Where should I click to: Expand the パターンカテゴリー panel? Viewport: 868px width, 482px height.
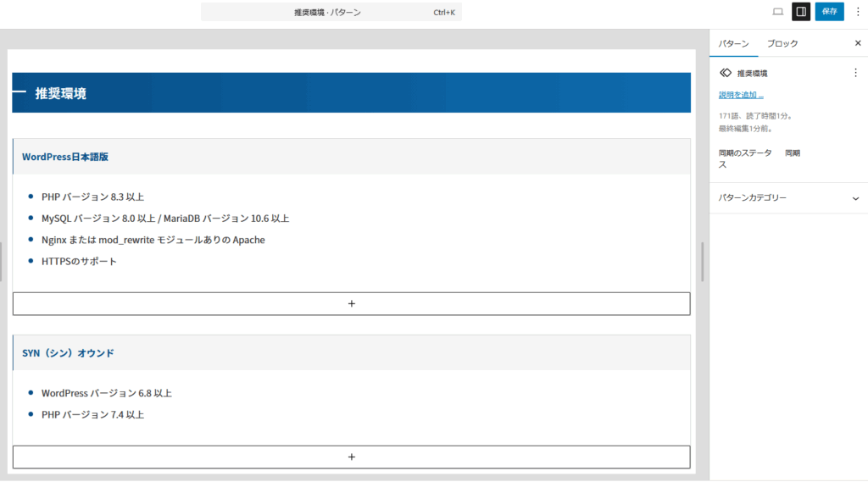click(x=788, y=197)
